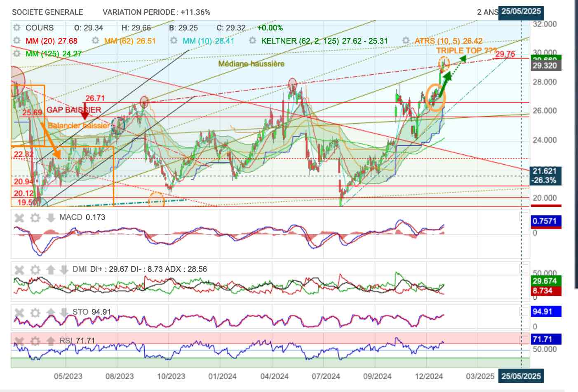Open settings gear for MM (10)
578x392 pixels.
point(174,40)
